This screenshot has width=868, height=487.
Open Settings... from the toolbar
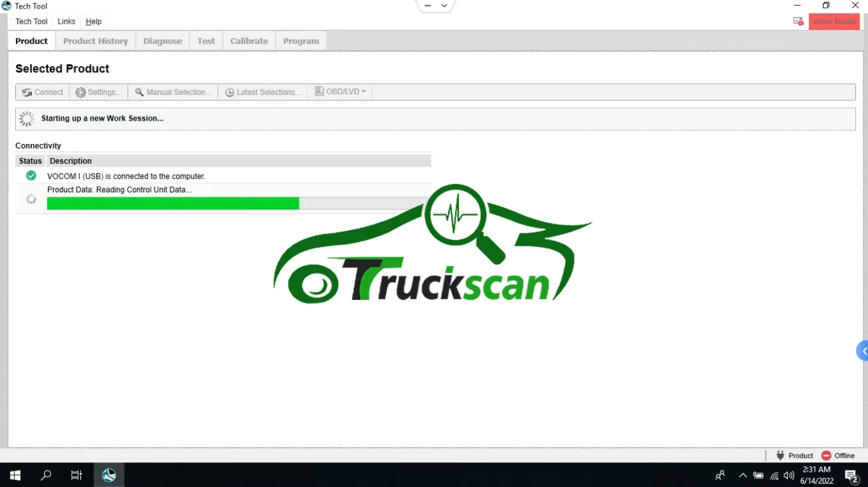point(98,92)
